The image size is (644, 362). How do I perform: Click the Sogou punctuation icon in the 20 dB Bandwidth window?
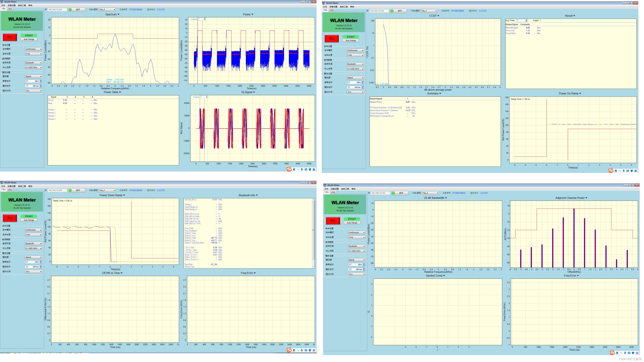point(621,353)
